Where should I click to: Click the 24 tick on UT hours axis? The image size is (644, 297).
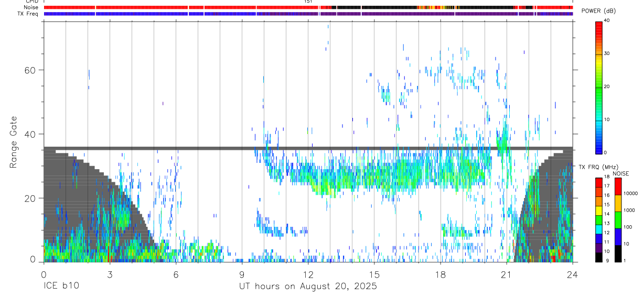pyautogui.click(x=573, y=274)
